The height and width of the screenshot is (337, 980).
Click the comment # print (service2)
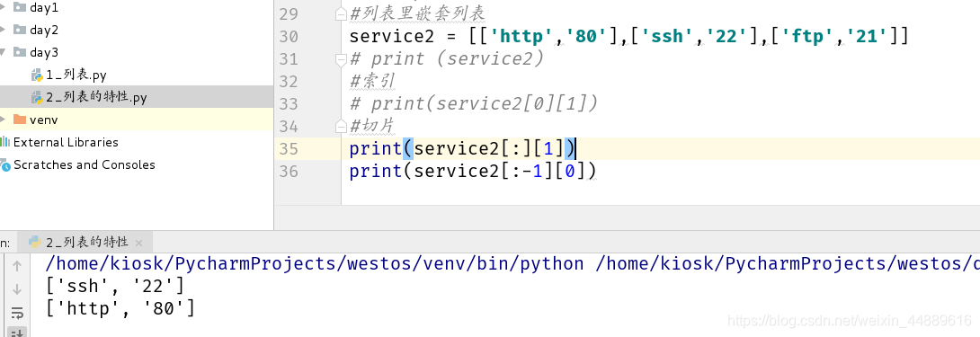click(447, 58)
